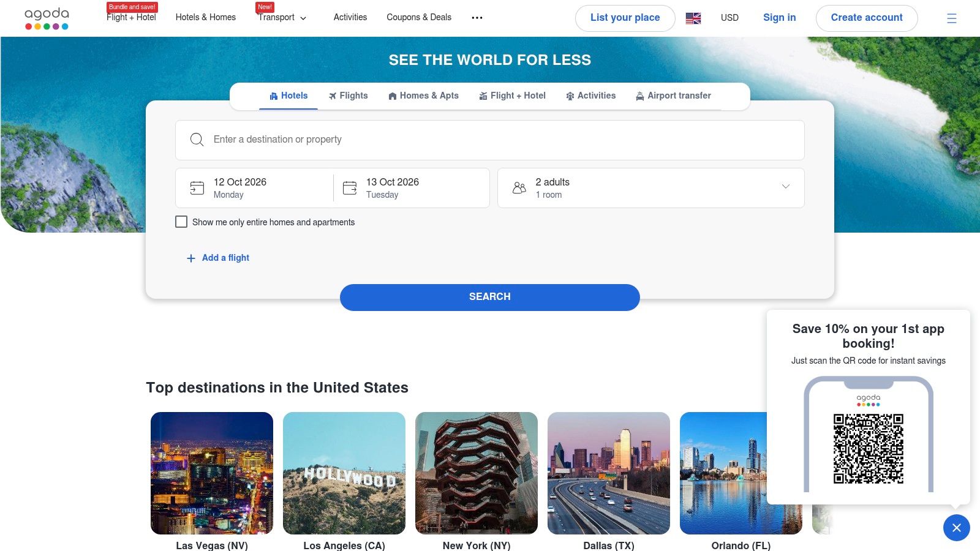The image size is (980, 551).
Task: Click the destination or property input field
Action: click(490, 140)
